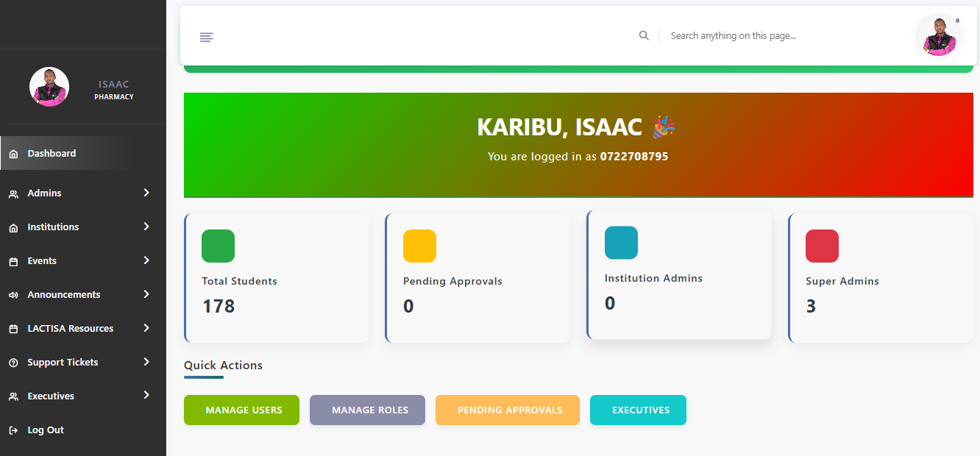Expand the Announcements submenu chevron
The image size is (980, 456).
point(146,294)
